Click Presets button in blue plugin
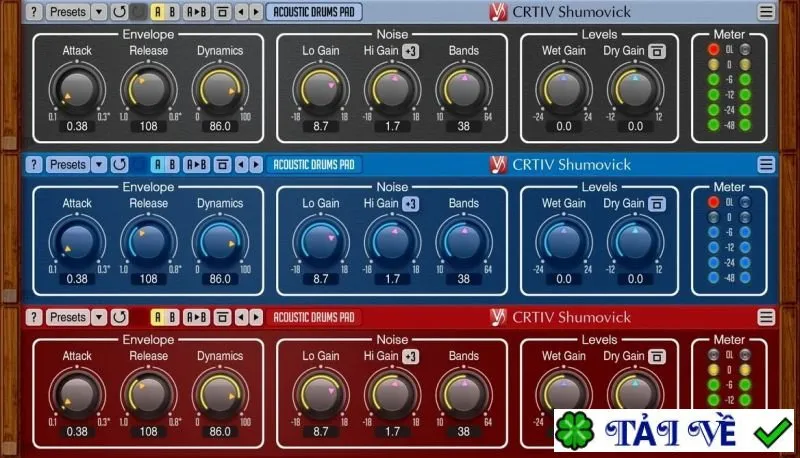Screen dimensions: 800x458 pyautogui.click(x=68, y=165)
